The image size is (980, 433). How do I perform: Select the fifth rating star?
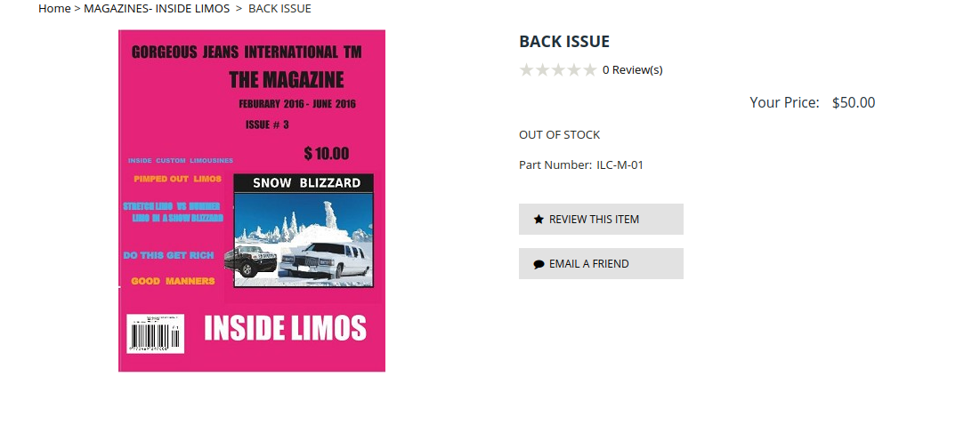click(589, 70)
